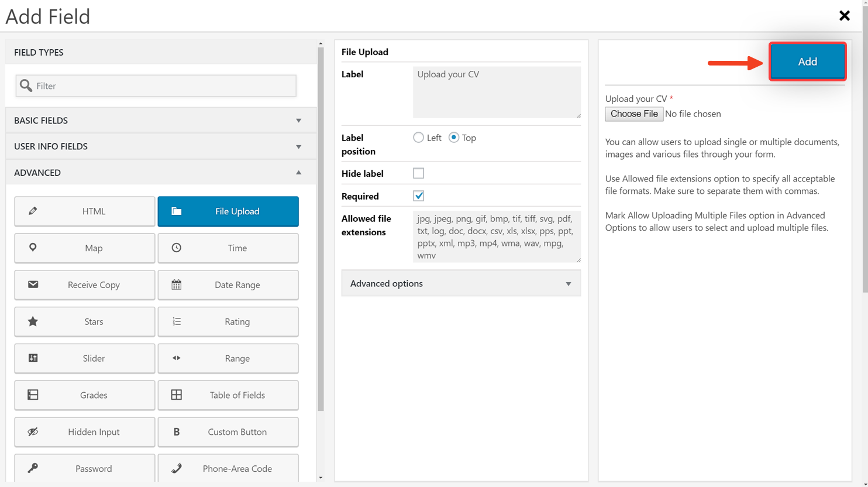The image size is (868, 487).
Task: Edit the Label text area
Action: pos(497,92)
